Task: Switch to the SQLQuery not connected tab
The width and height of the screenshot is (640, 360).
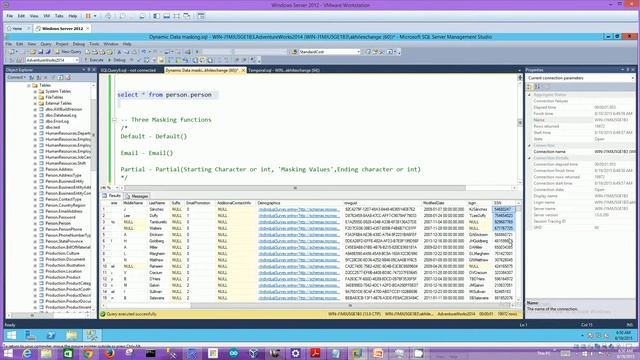Action: 129,70
